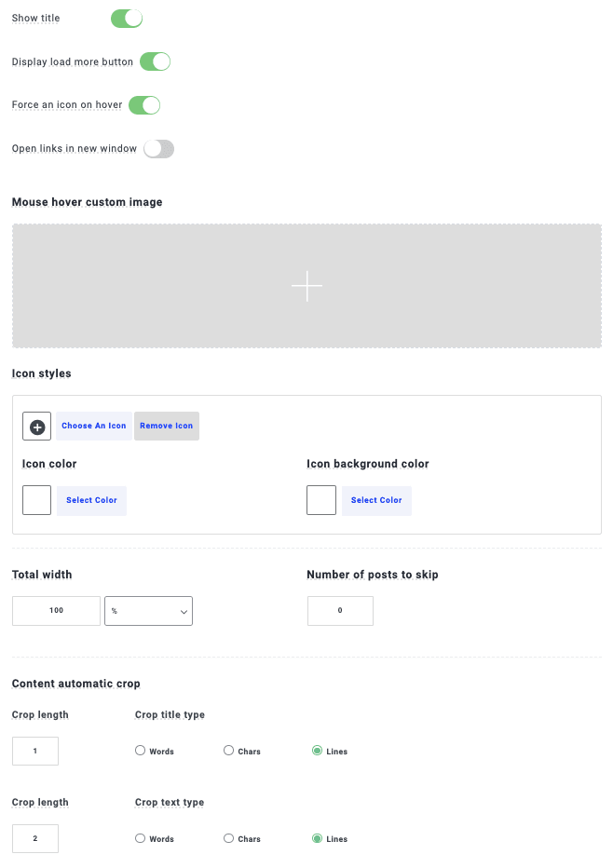The height and width of the screenshot is (868, 613).
Task: Select Lines for Crop text type
Action: tap(318, 838)
